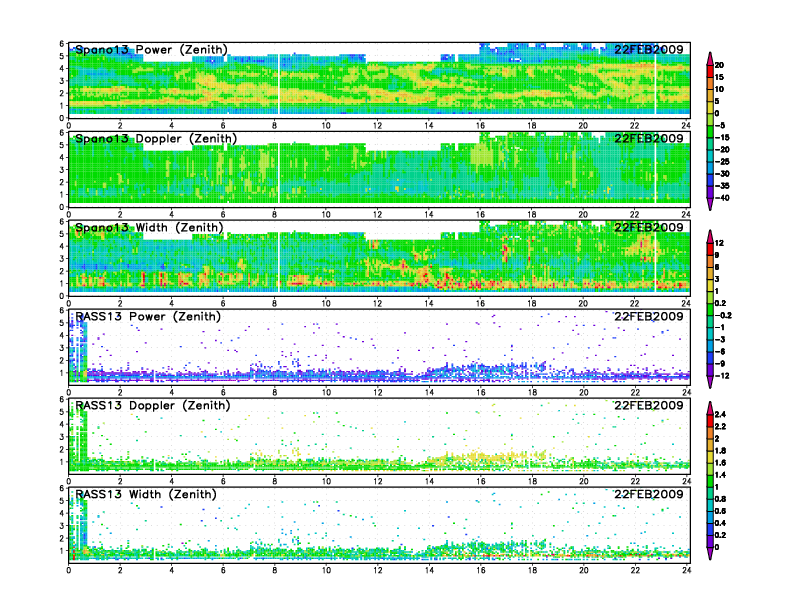Click the red swatch between 15 and 20

pyautogui.click(x=710, y=71)
